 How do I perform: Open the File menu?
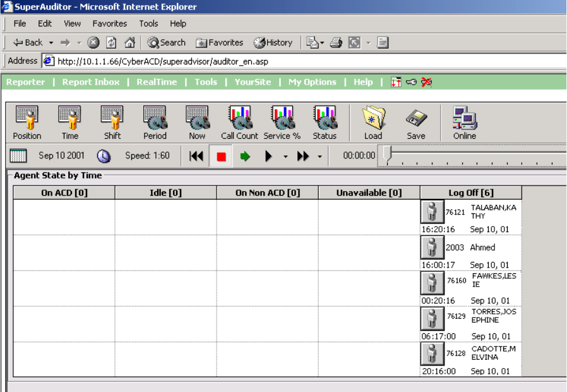pyautogui.click(x=20, y=23)
